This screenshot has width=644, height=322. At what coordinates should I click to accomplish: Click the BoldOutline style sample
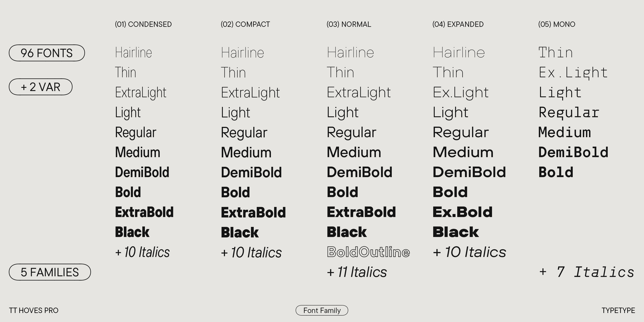point(368,252)
